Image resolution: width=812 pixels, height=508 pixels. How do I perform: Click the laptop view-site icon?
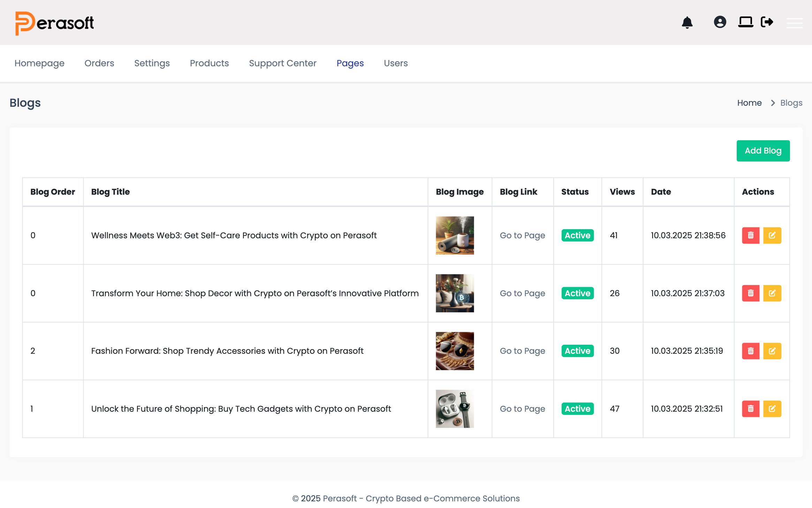[746, 22]
